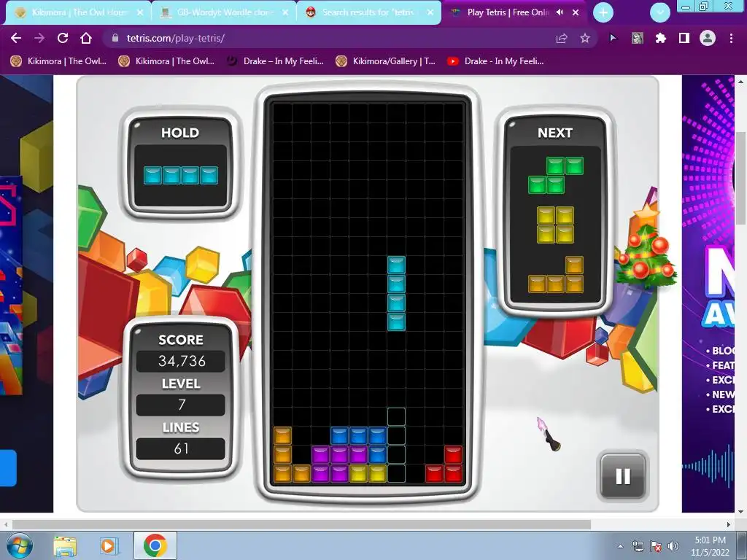This screenshot has width=747, height=560.
Task: Click the Chrome taskbar icon
Action: point(155,545)
